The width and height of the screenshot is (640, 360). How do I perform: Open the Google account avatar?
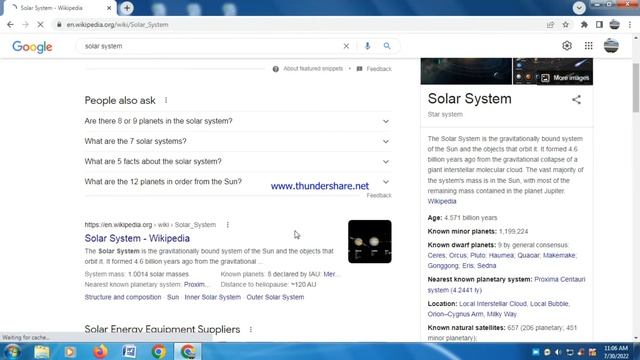coord(611,46)
